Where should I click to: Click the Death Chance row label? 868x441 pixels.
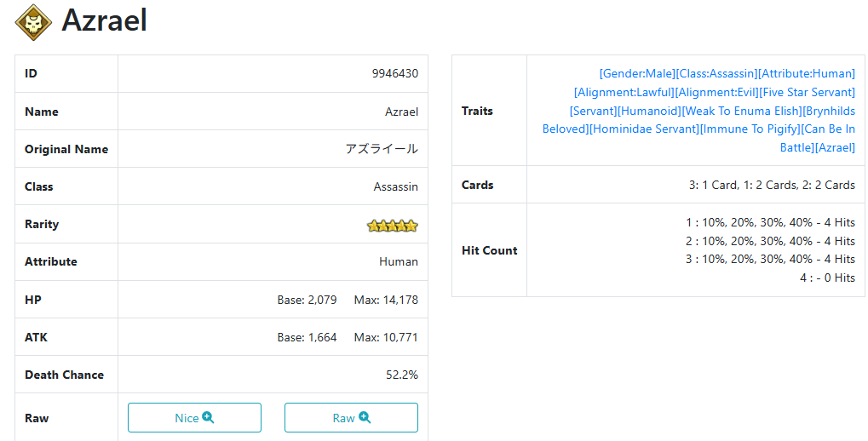(64, 375)
